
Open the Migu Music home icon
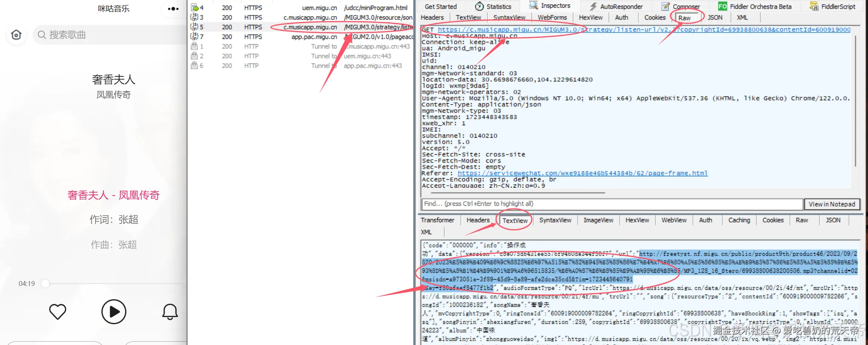click(16, 35)
